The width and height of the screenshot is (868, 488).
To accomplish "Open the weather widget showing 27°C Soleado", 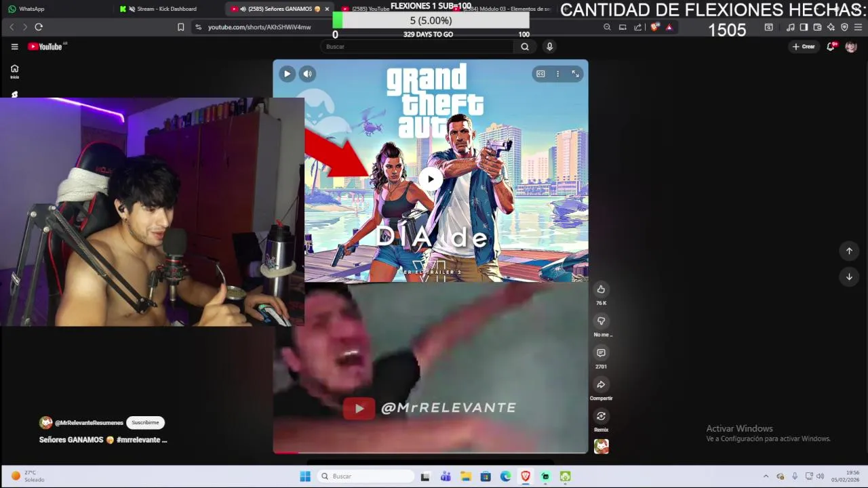I will coord(27,476).
